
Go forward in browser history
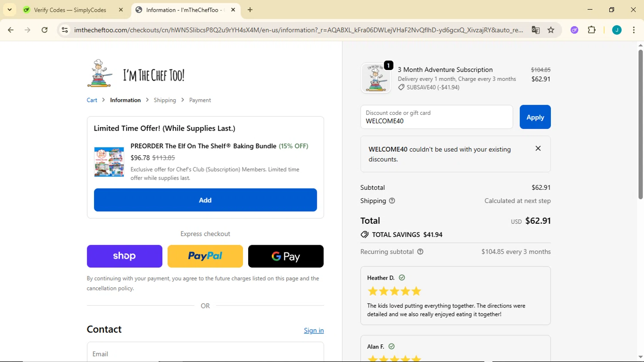coord(27,30)
